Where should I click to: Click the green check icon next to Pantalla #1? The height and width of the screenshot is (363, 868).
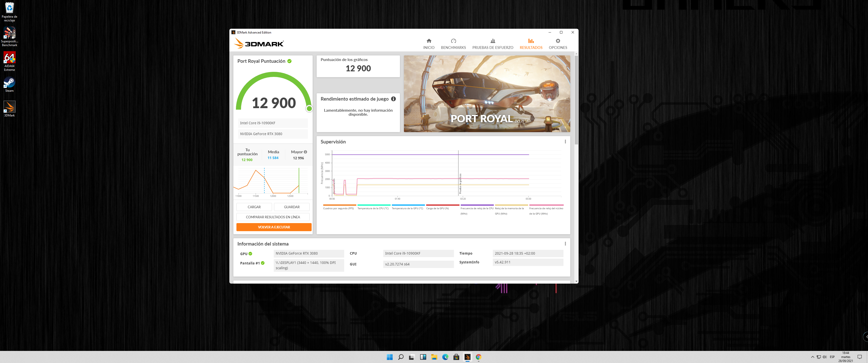coord(263,263)
